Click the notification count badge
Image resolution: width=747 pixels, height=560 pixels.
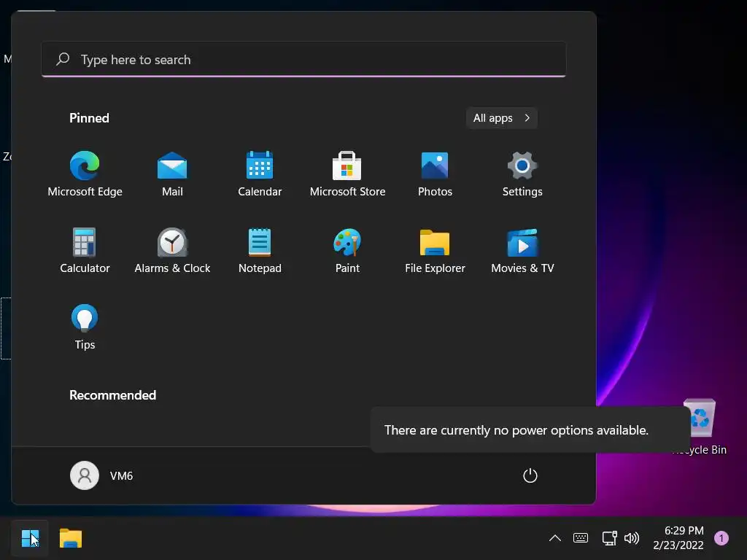(x=721, y=538)
